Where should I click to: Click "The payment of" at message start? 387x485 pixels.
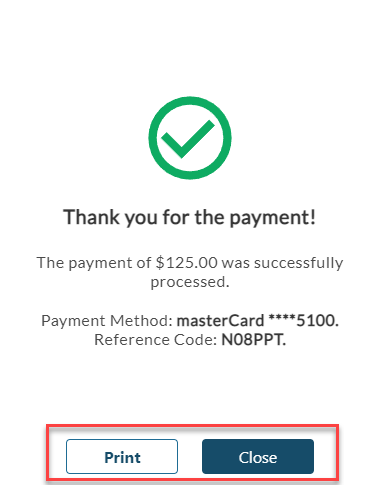point(94,263)
